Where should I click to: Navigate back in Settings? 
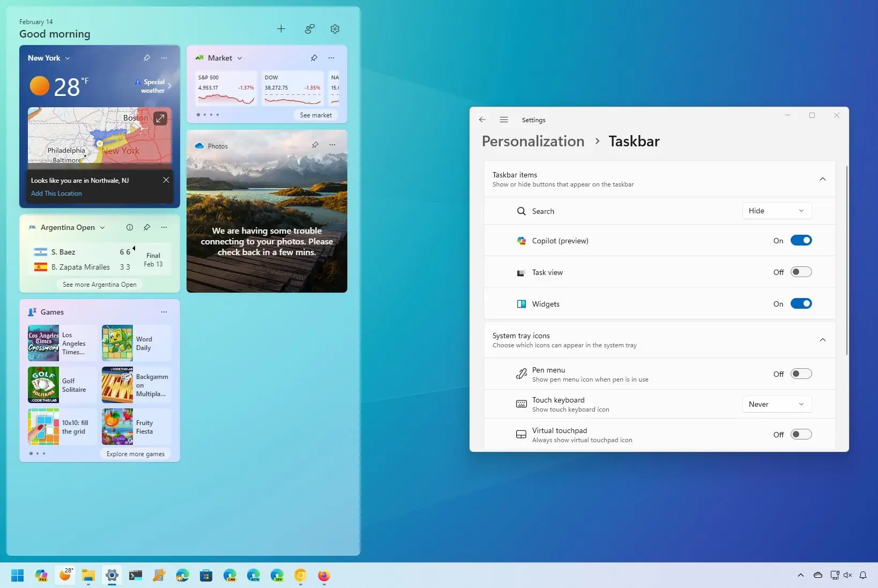[x=482, y=120]
